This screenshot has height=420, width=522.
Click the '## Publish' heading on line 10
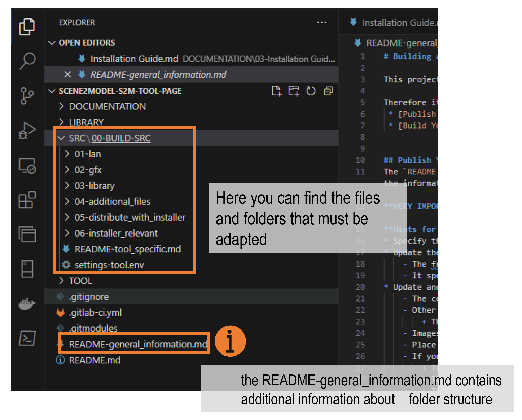tap(407, 160)
